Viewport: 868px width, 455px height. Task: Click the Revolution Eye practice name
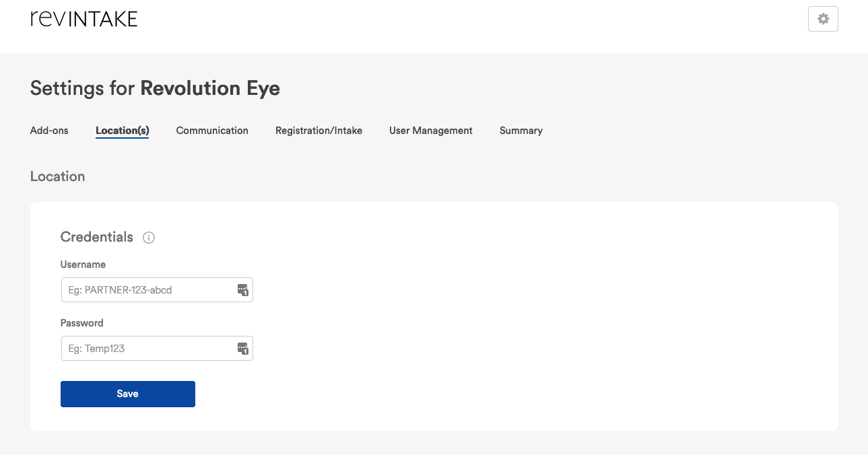tap(210, 88)
